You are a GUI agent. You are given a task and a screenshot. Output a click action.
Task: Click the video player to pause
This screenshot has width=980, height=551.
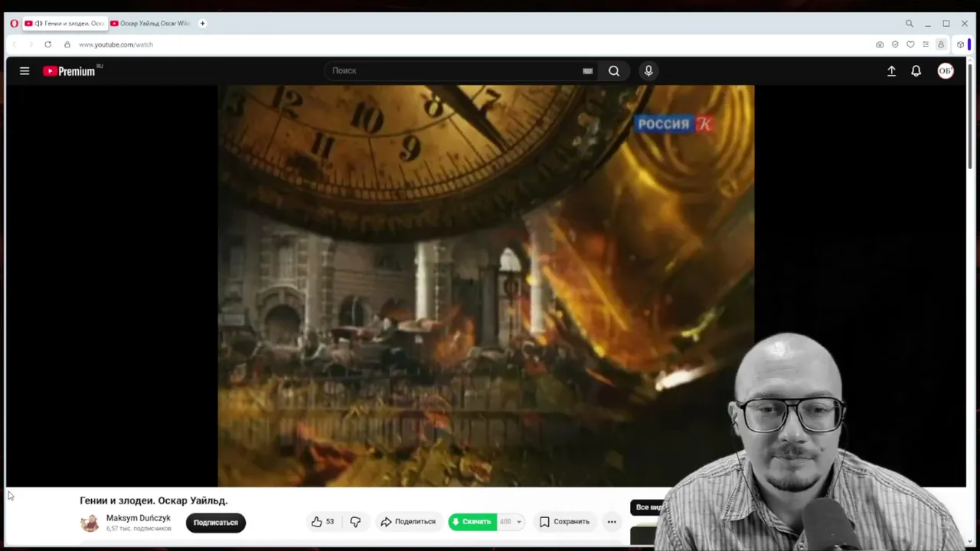pyautogui.click(x=486, y=285)
